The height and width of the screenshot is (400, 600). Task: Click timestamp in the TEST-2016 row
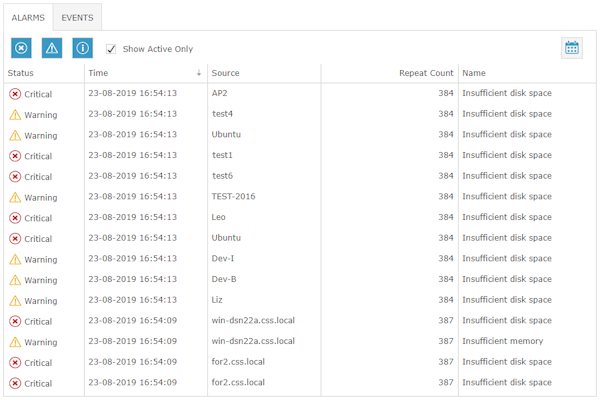pyautogui.click(x=132, y=196)
